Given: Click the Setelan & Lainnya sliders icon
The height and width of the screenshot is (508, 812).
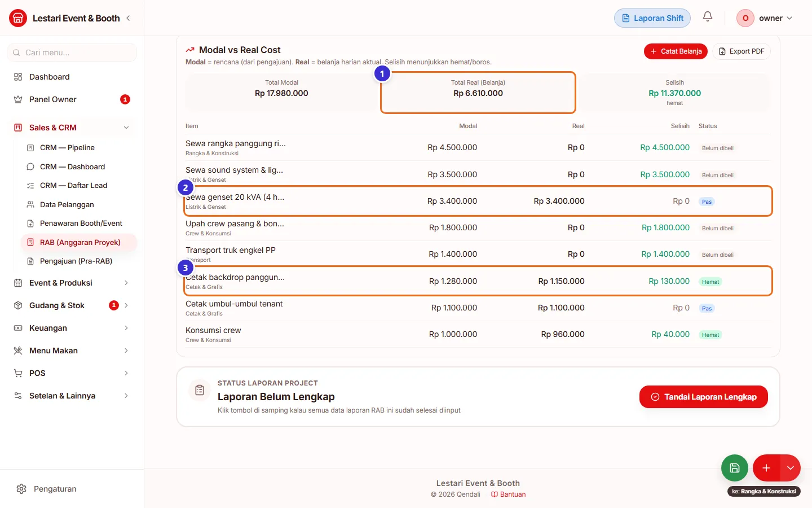Looking at the screenshot, I should point(18,396).
